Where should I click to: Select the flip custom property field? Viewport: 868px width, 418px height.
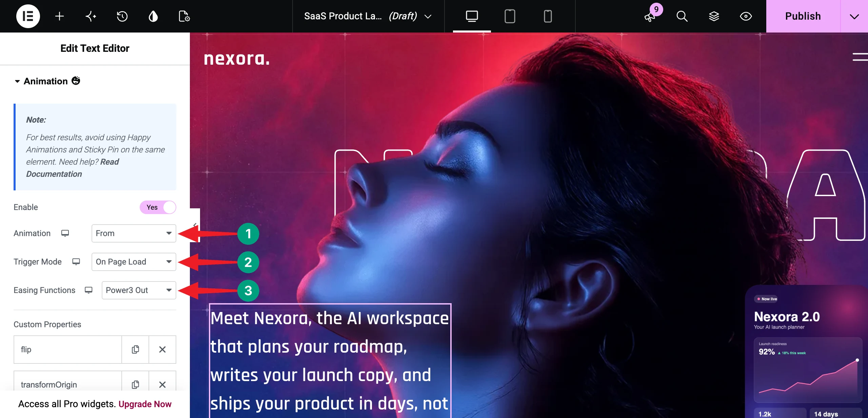tap(67, 349)
